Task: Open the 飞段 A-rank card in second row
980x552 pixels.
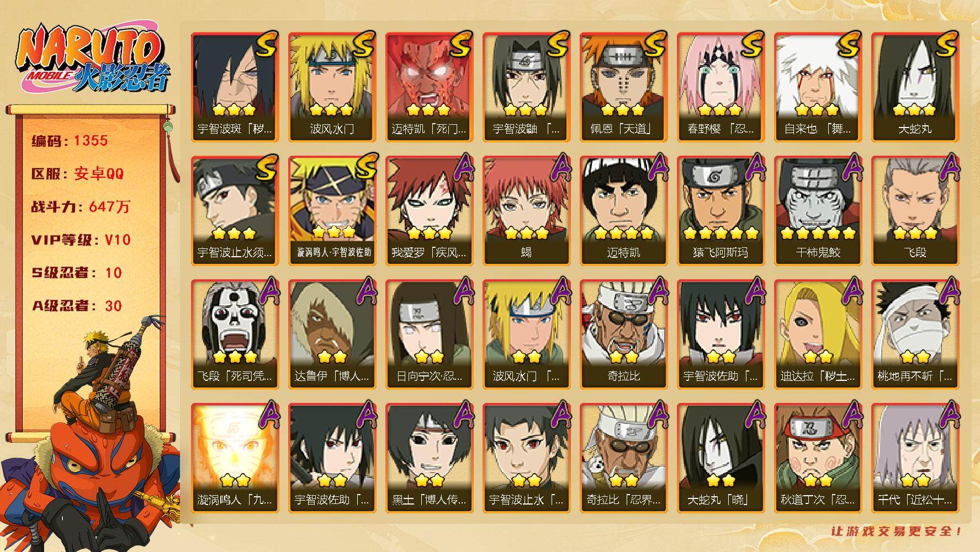Action: (x=915, y=211)
